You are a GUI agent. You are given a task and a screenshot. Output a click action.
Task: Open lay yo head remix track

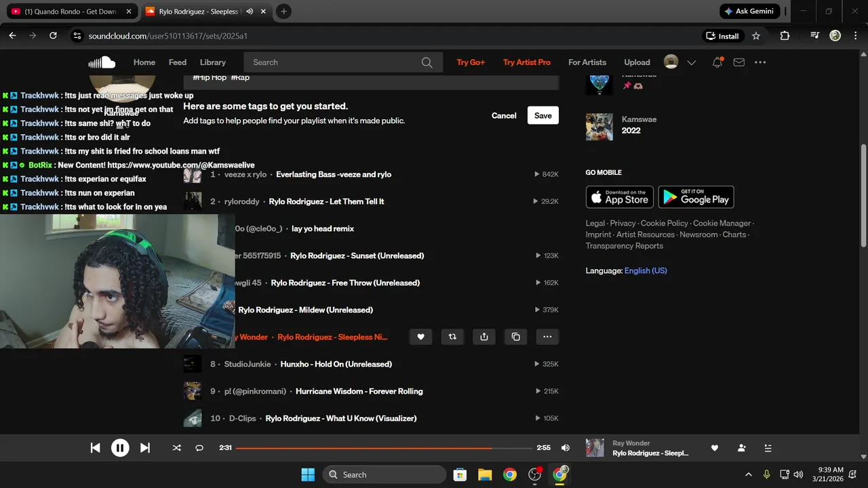click(323, 228)
